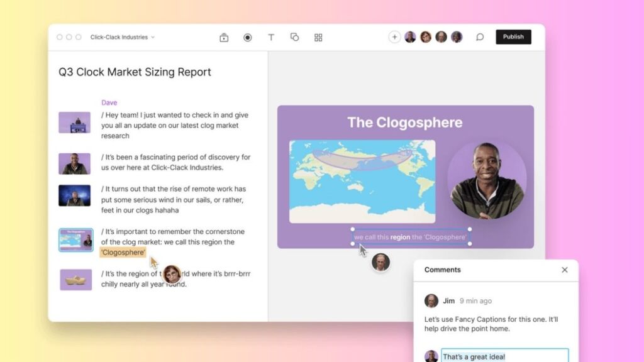This screenshot has height=362, width=644.
Task: Click Publish
Action: click(x=513, y=37)
